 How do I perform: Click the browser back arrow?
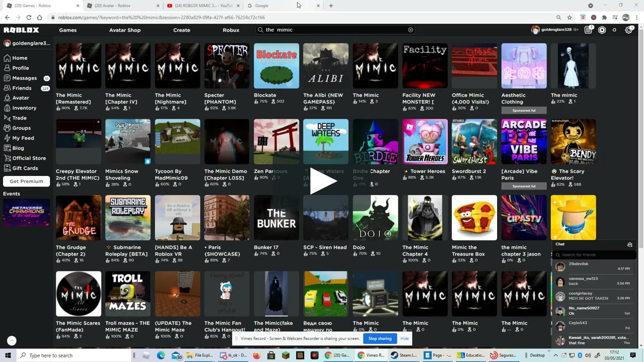pyautogui.click(x=7, y=17)
